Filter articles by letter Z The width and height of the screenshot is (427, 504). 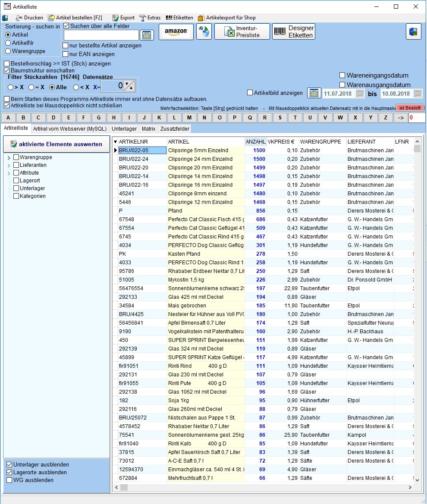point(386,118)
